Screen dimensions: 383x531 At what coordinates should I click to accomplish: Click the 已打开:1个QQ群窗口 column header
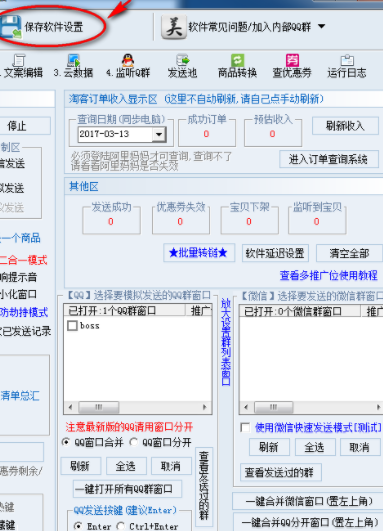tap(125, 310)
